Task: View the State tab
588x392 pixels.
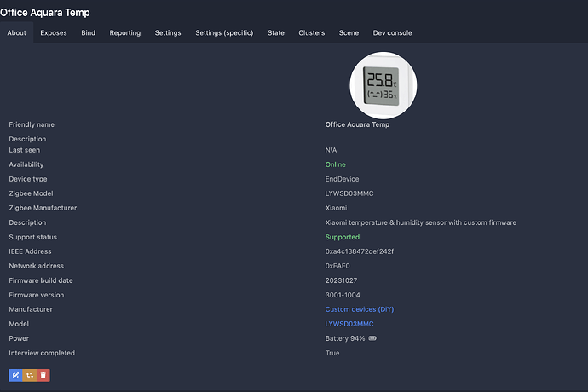Action: pos(276,32)
